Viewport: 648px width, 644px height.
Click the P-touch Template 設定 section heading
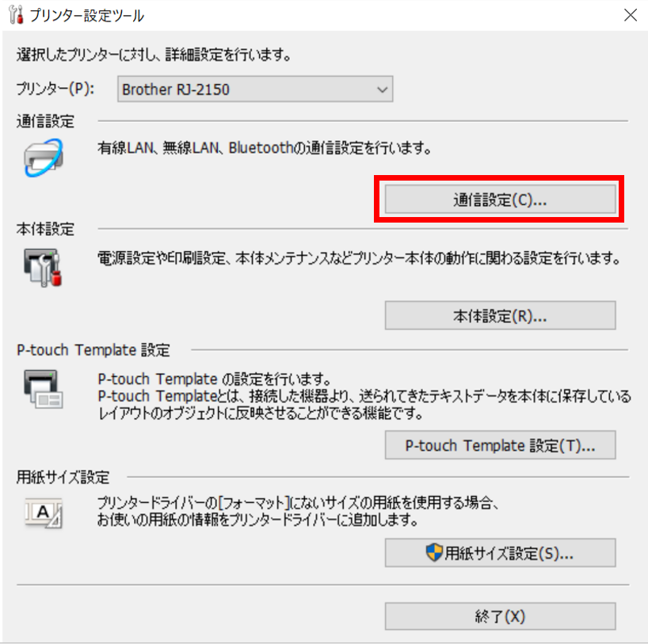tap(93, 350)
